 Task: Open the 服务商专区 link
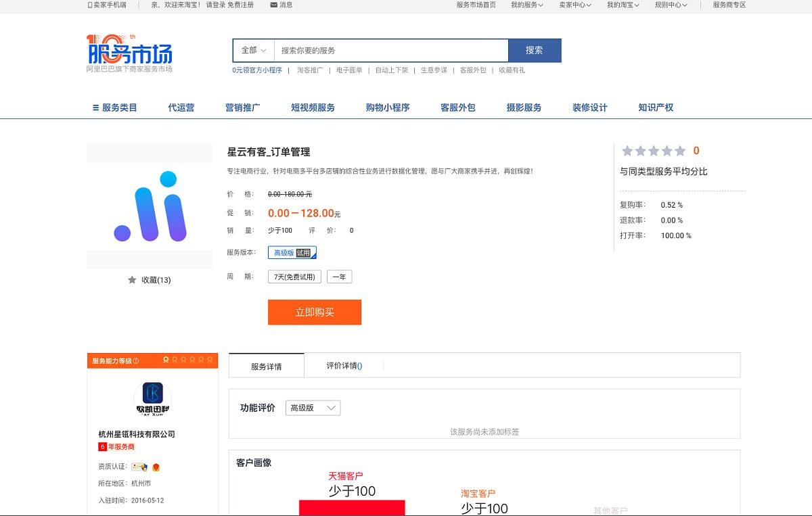729,5
